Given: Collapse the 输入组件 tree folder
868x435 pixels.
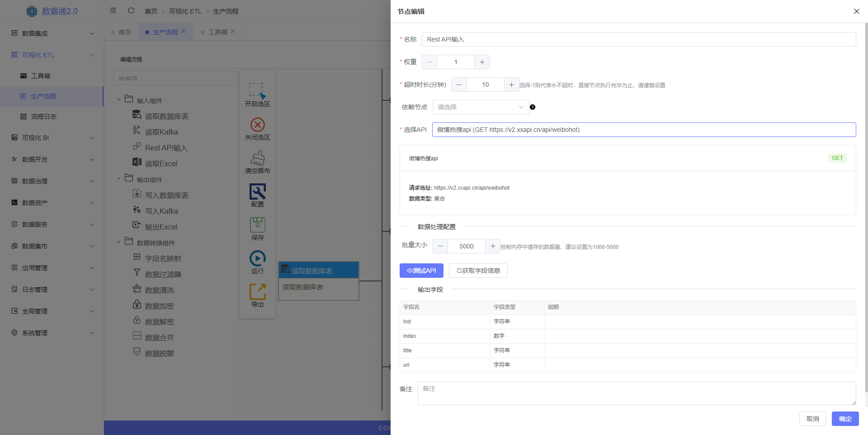Looking at the screenshot, I should (x=119, y=100).
